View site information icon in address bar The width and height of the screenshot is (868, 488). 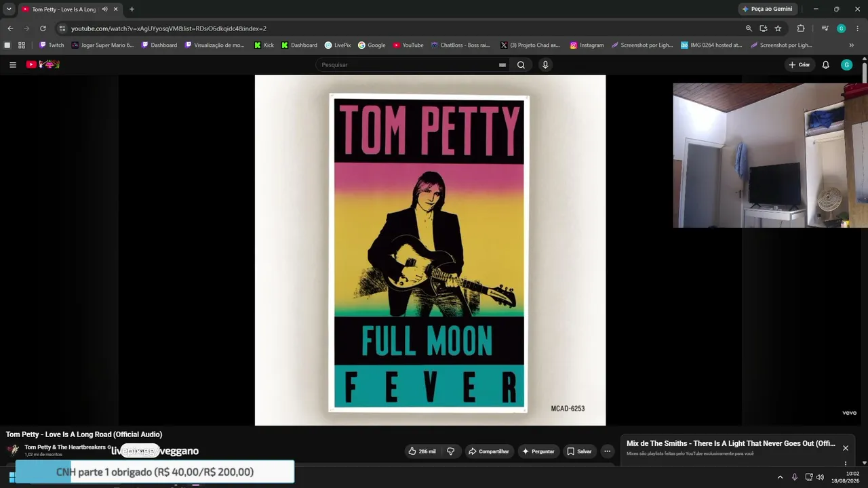pos(62,28)
